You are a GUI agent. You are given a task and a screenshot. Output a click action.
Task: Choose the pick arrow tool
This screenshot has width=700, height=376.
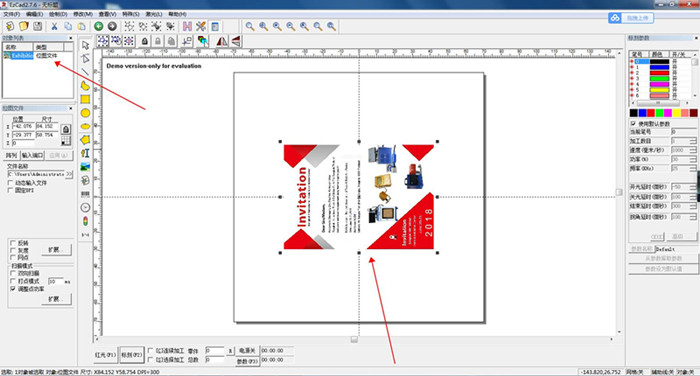85,45
